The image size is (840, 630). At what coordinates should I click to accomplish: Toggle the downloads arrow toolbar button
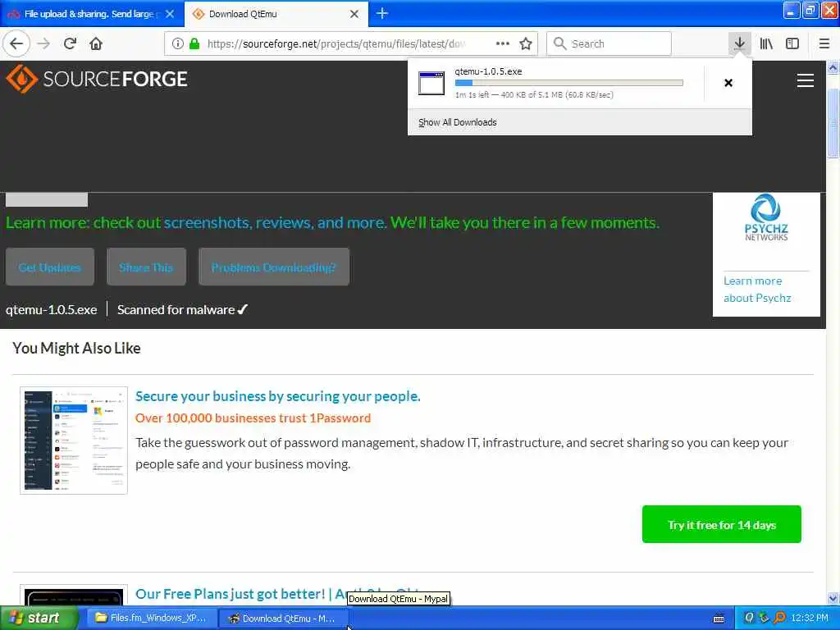739,43
